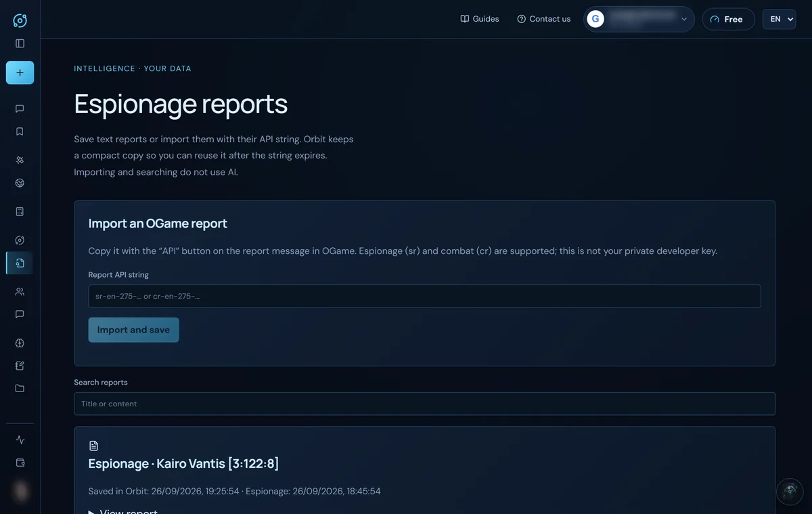Open the wallet icon in sidebar
The height and width of the screenshot is (514, 812).
tap(20, 463)
